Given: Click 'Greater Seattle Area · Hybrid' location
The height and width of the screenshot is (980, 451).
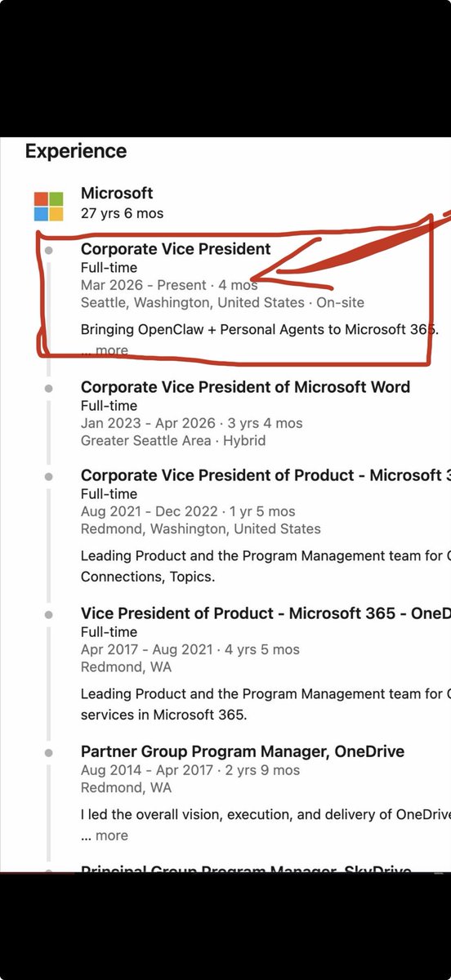Looking at the screenshot, I should tap(173, 440).
